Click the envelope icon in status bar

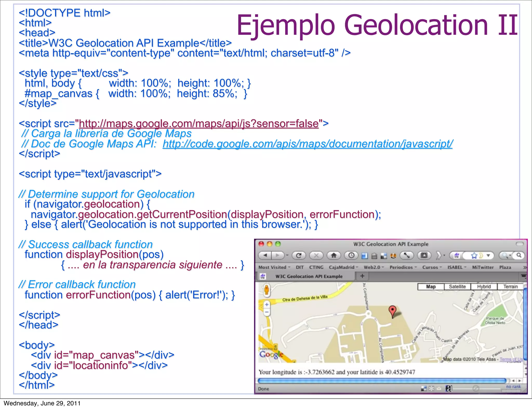point(439,388)
